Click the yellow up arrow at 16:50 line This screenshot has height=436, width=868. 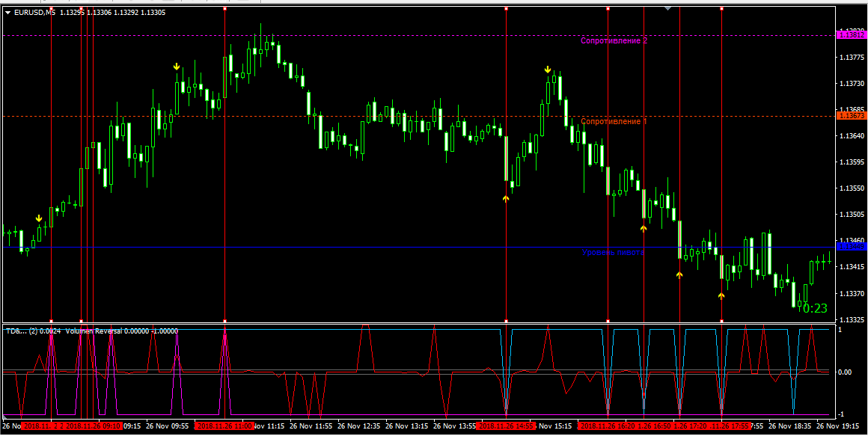pyautogui.click(x=644, y=227)
